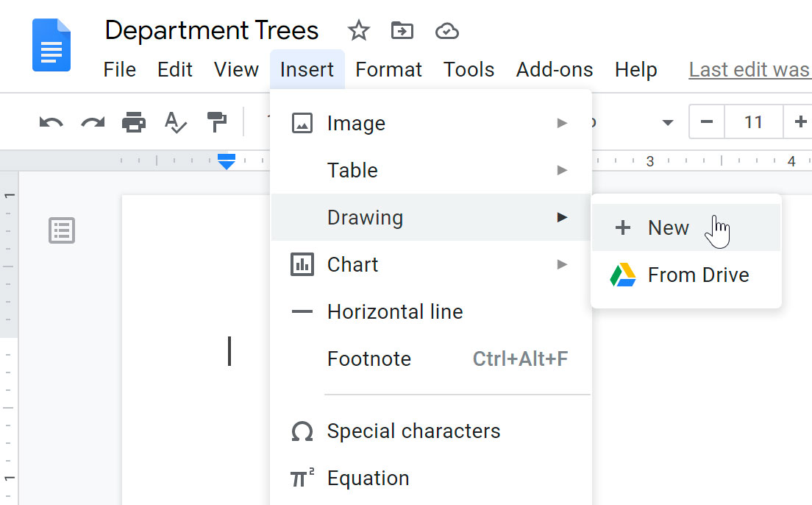
Task: Open the last edit history link
Action: tap(749, 70)
